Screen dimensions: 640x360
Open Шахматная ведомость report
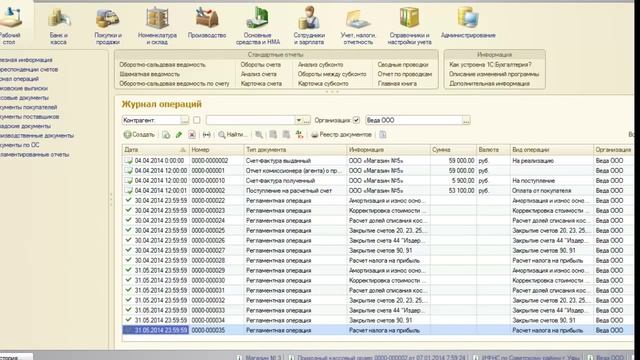149,74
